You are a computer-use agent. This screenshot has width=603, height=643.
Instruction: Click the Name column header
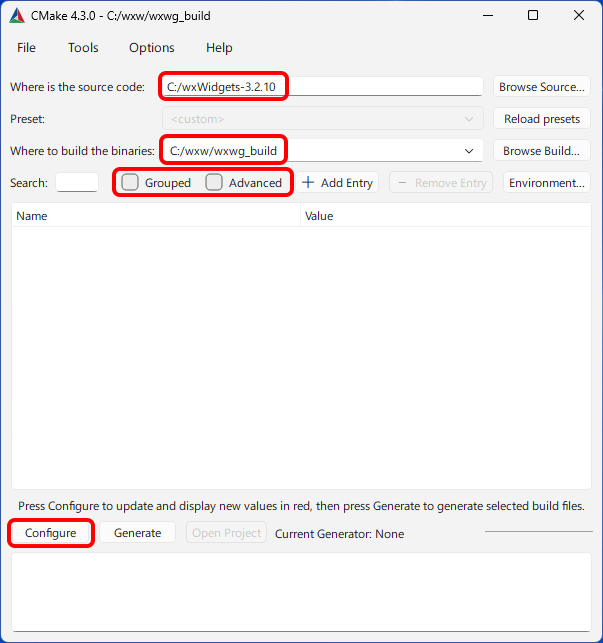tap(156, 216)
